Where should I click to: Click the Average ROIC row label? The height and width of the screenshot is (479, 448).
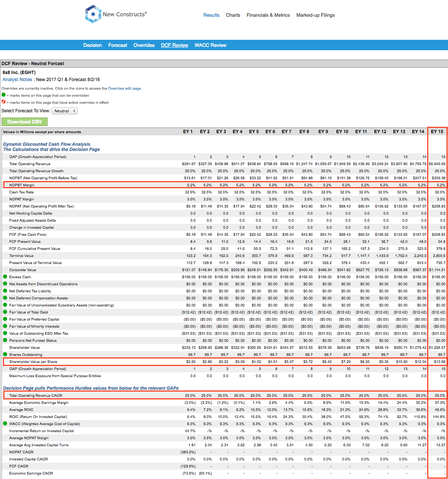pyautogui.click(x=21, y=409)
